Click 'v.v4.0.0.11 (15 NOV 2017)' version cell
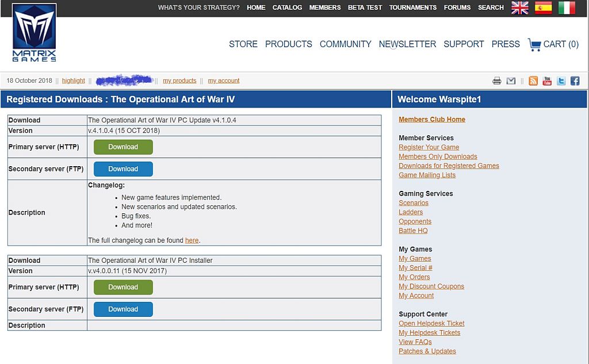 (234, 271)
